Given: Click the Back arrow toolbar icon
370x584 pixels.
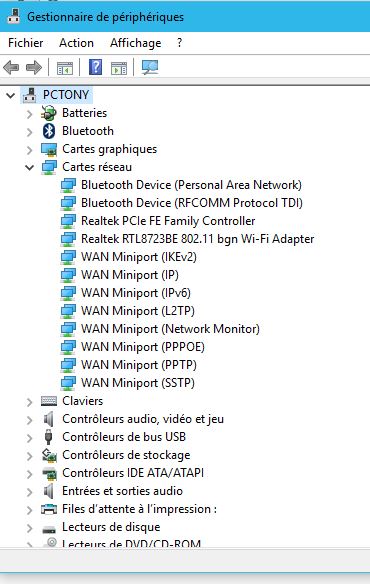Looking at the screenshot, I should 11,67.
